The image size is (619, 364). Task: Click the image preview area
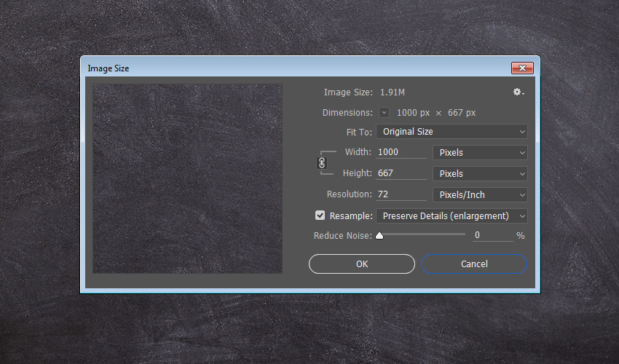coord(187,178)
